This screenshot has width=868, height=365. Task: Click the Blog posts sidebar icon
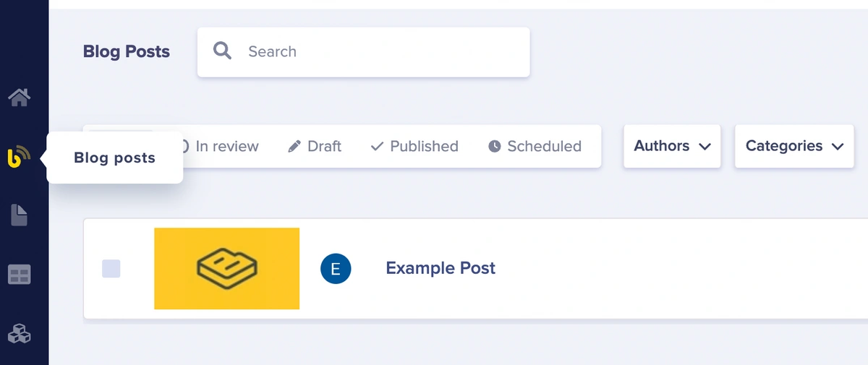coord(19,156)
